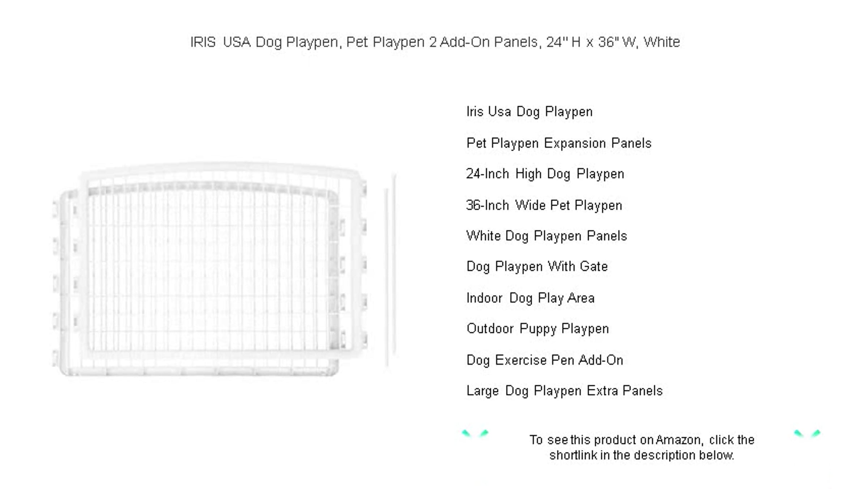Screen dimensions: 868x489
Task: Click the IRIS USA Dog Playpen title
Action: coord(435,42)
